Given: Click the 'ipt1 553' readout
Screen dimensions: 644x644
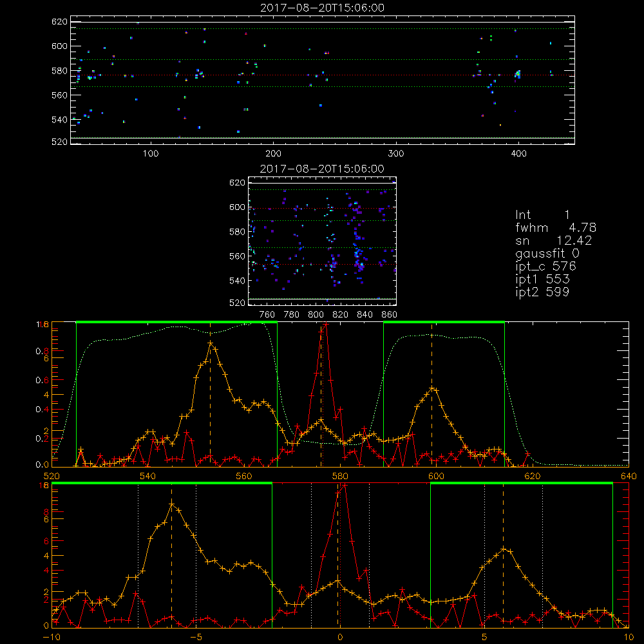Looking at the screenshot, I should (542, 279).
